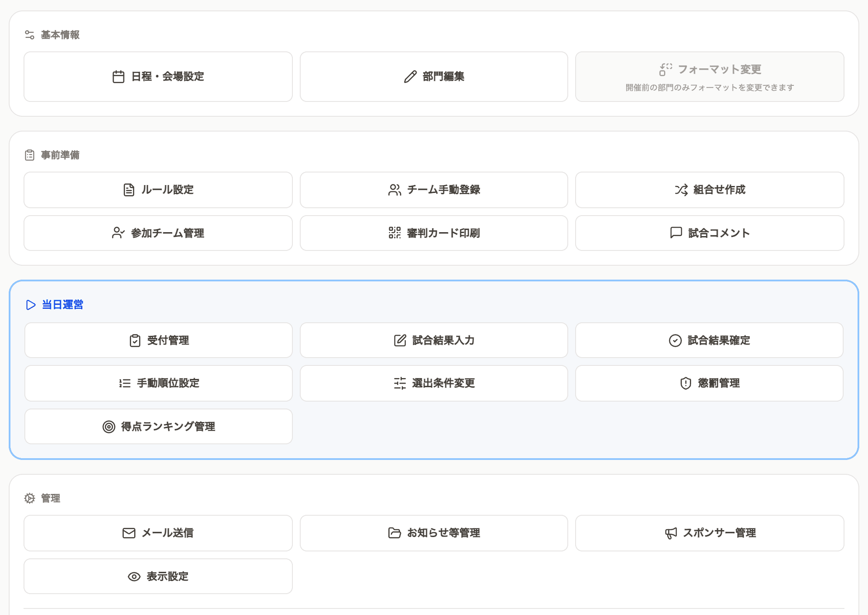Open 審判カード印刷
The image size is (868, 615).
[434, 233]
